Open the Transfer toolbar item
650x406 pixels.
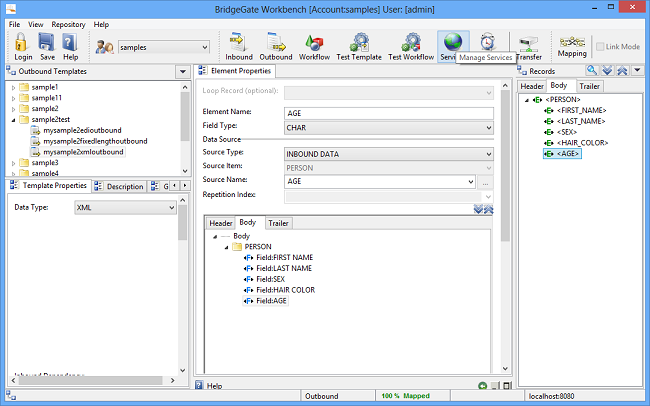[529, 44]
